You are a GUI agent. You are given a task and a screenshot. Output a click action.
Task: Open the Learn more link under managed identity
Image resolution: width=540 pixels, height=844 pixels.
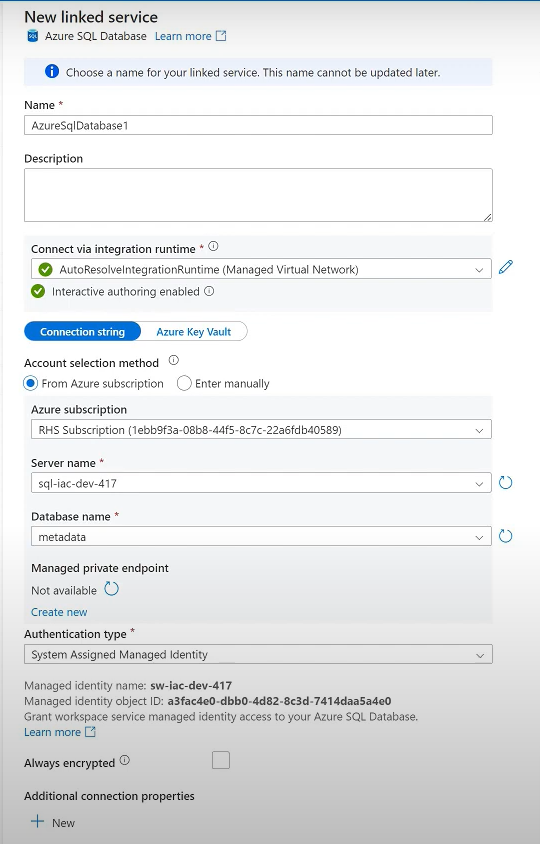pos(52,732)
